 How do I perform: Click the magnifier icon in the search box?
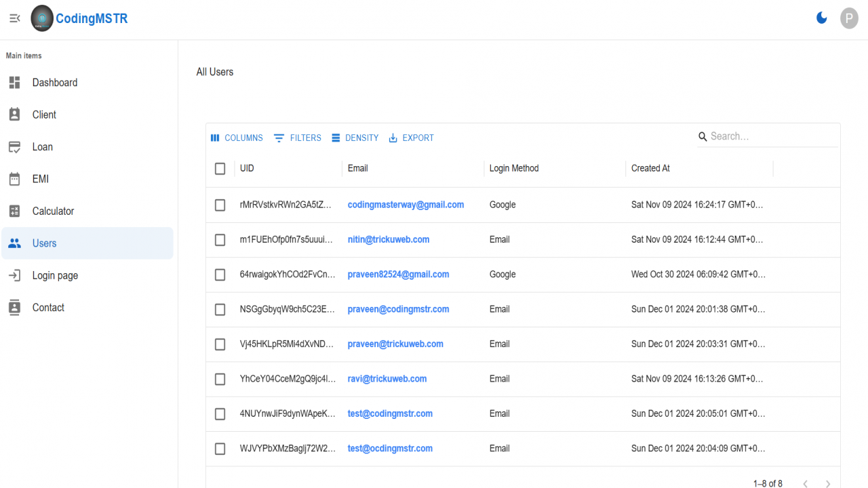coord(703,137)
